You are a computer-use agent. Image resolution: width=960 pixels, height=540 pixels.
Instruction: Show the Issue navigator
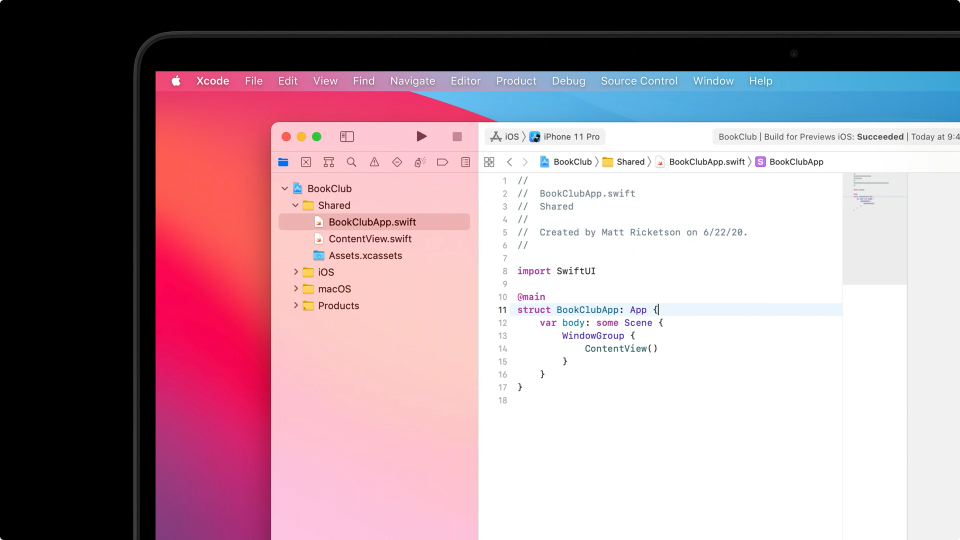374,162
